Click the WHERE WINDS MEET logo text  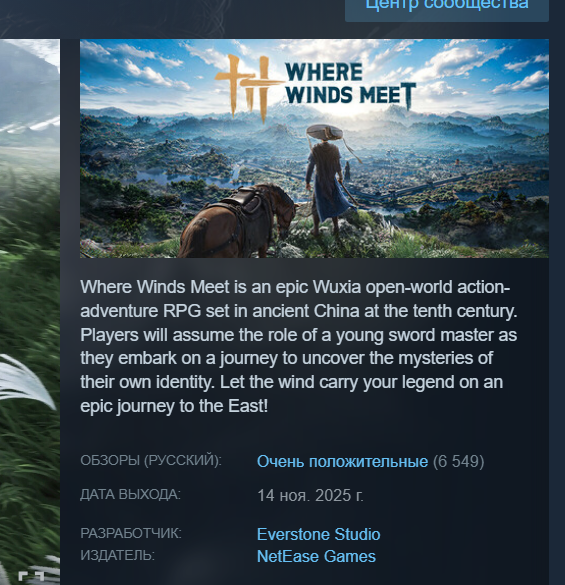(350, 85)
